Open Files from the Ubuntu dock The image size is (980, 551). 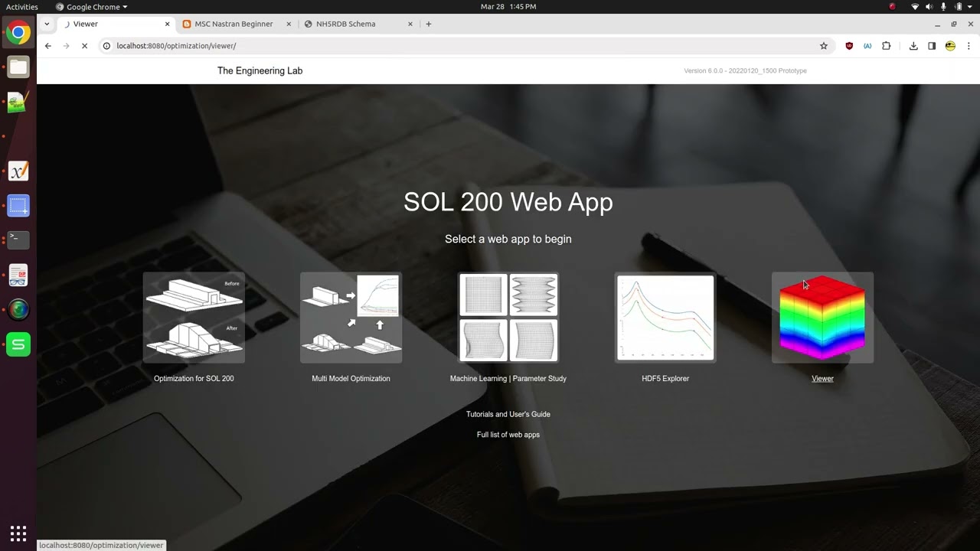(x=18, y=67)
